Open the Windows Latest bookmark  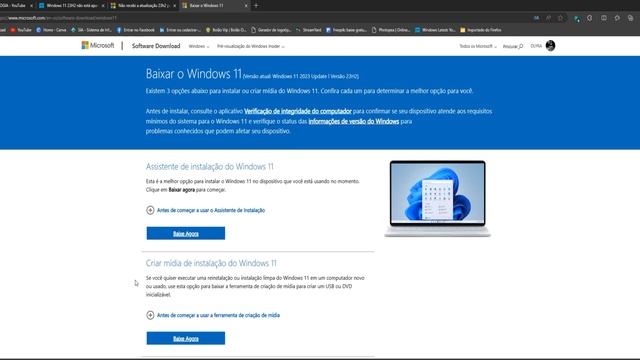coord(435,30)
